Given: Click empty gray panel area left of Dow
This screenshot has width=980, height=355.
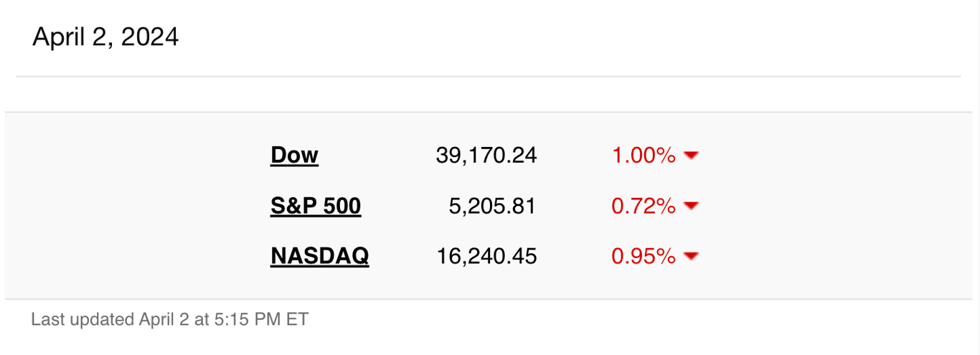Looking at the screenshot, I should tap(136, 206).
